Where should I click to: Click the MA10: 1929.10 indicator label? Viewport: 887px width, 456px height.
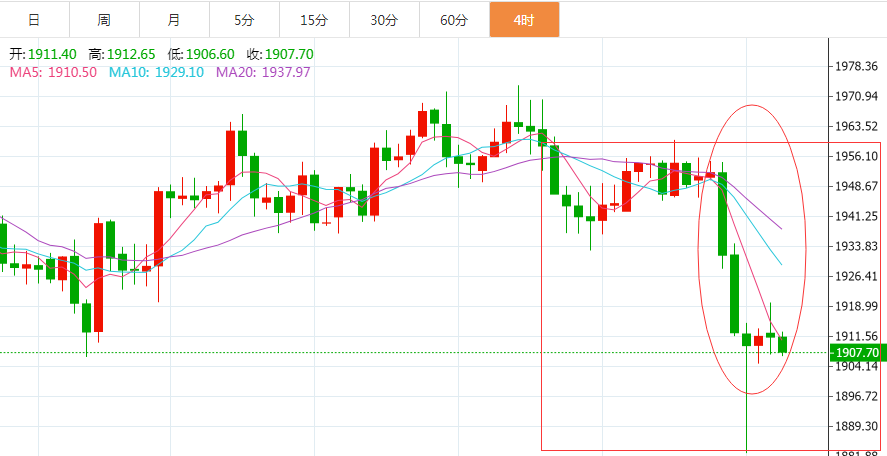(157, 72)
